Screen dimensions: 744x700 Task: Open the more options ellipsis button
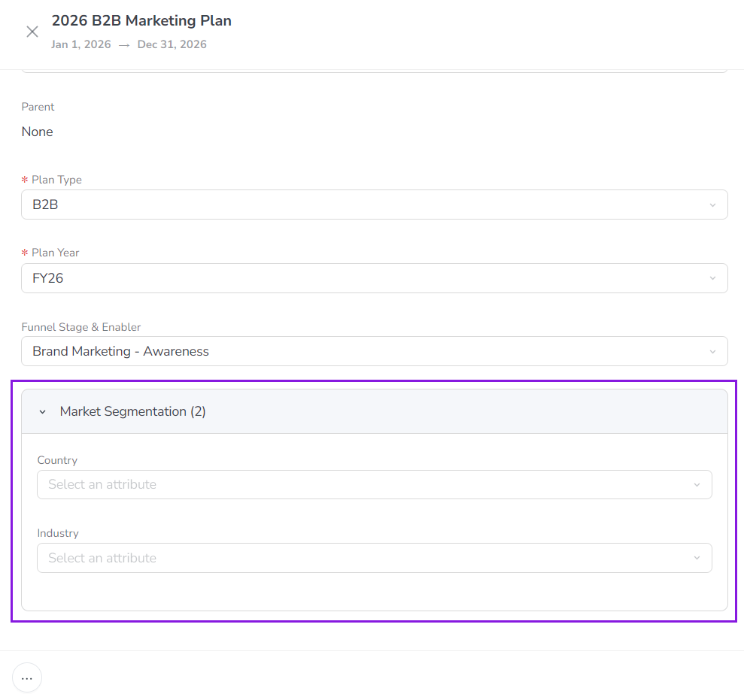[27, 677]
